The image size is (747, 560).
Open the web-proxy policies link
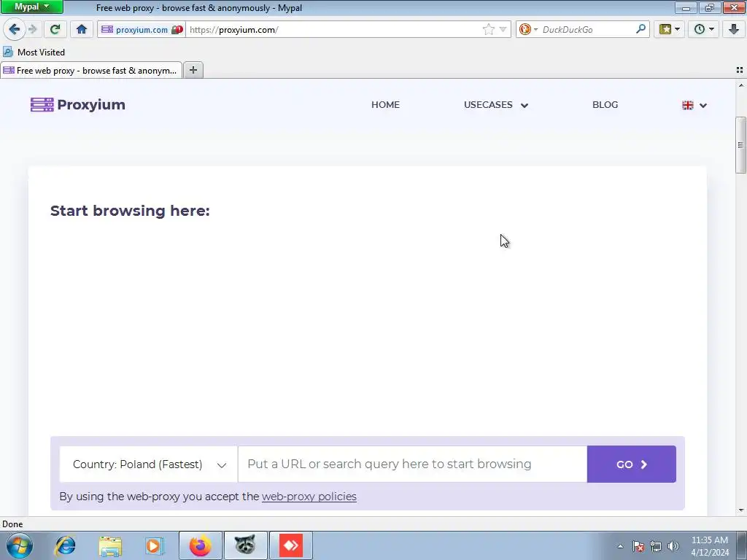click(x=309, y=496)
